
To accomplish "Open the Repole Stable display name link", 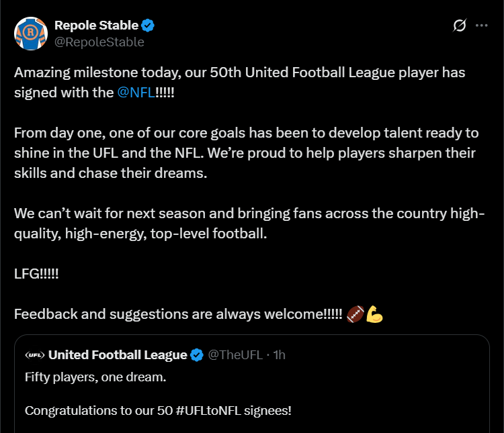I will 96,26.
